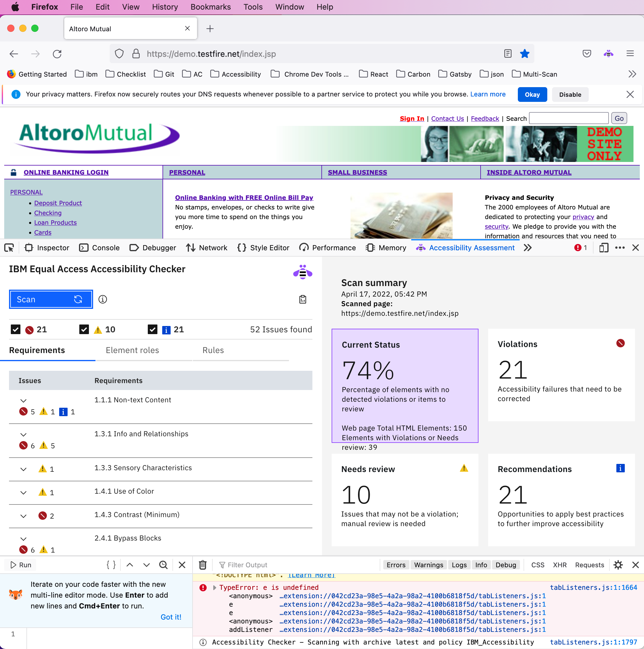
Task: Uncheck the violations filter checkbox
Action: click(16, 330)
